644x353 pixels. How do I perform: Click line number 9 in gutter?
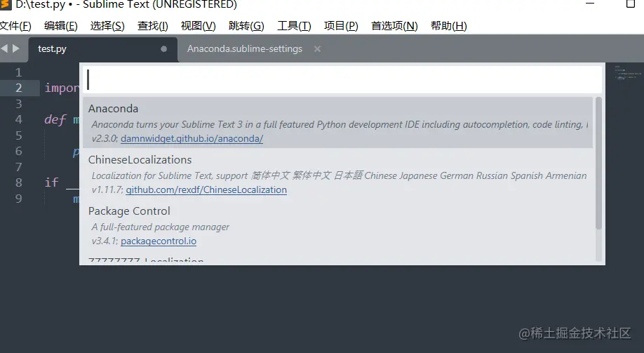tap(18, 199)
